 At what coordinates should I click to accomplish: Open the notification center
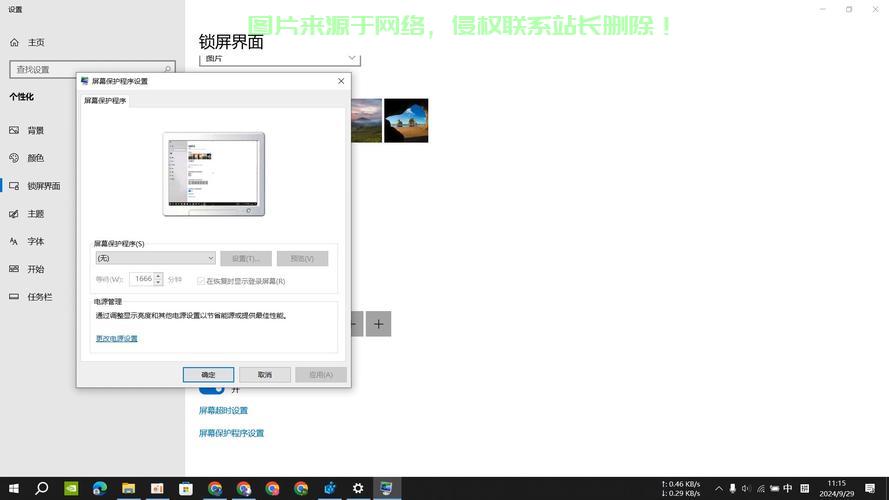(x=870, y=488)
